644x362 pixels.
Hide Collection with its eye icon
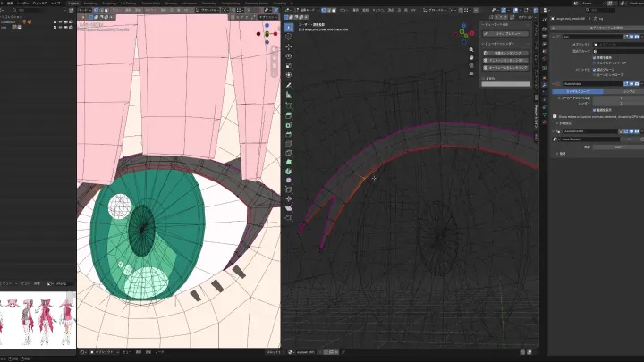point(61,21)
